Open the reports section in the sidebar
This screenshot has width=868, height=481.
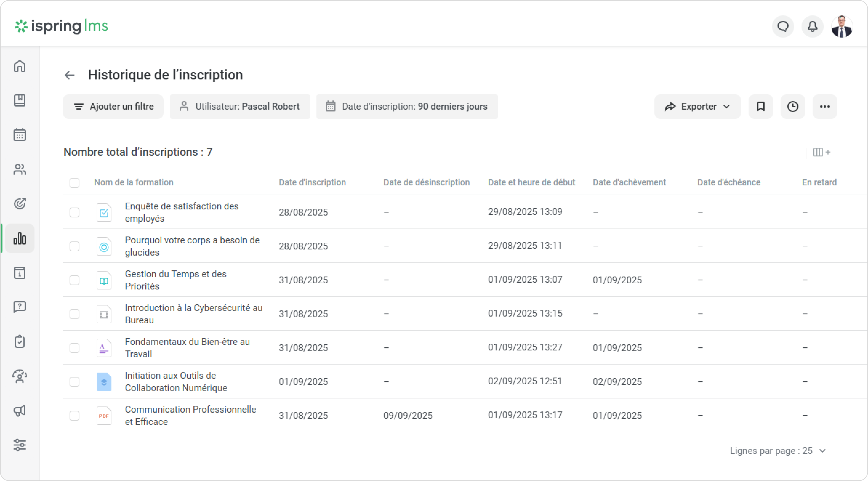(20, 238)
